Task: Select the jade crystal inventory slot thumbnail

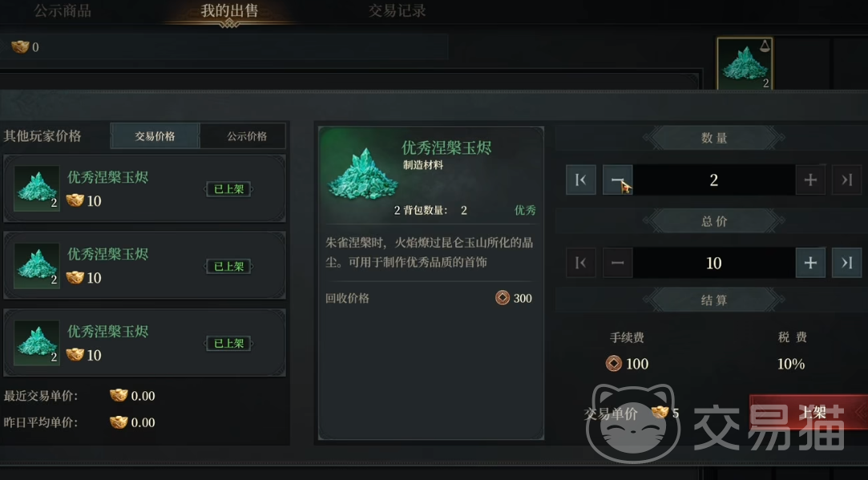Action: (745, 63)
